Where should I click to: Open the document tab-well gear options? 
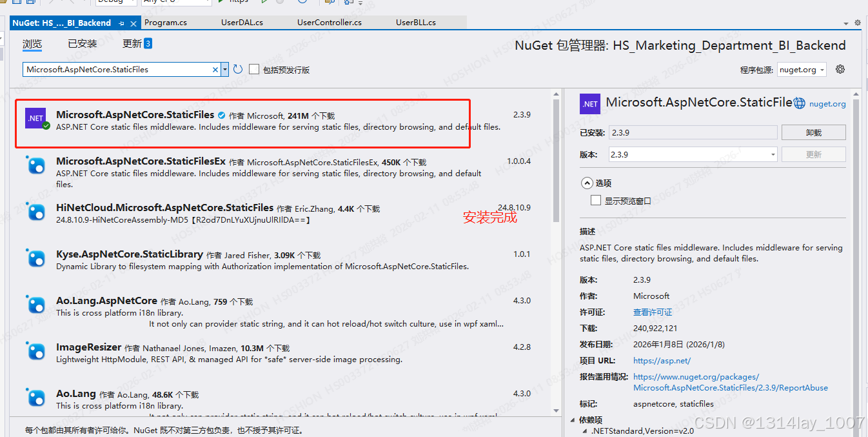tap(858, 23)
